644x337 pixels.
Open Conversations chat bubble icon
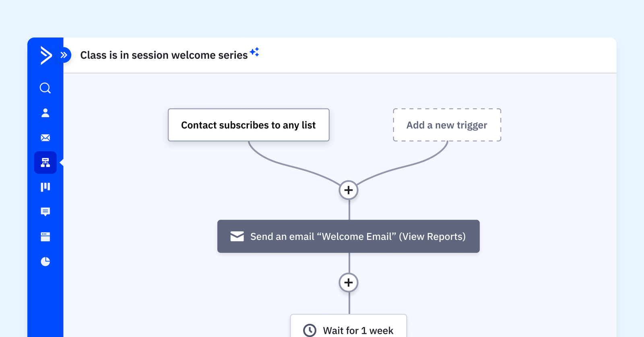45,212
